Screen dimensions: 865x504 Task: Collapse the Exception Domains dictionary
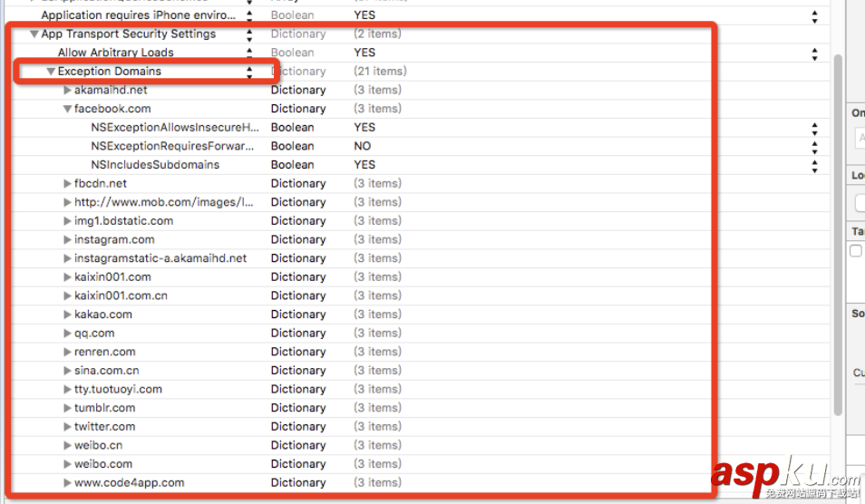(51, 72)
